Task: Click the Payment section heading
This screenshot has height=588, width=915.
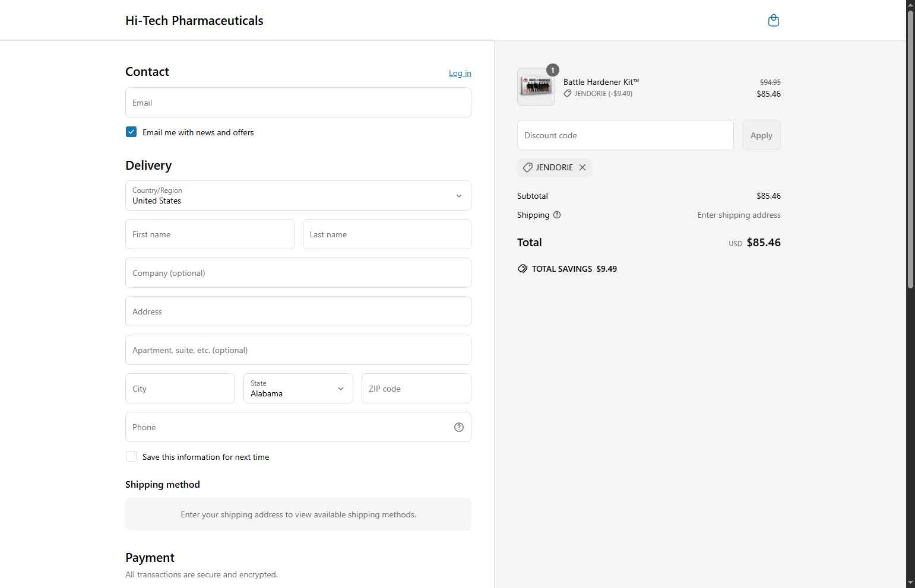Action: [150, 558]
